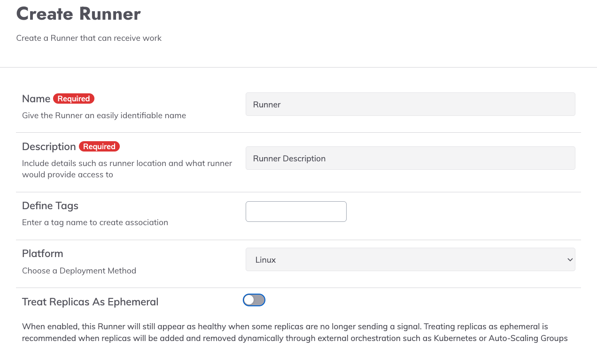Click the ephemeral replicas explanation paragraph
Screen dimensions: 597x364
(x=295, y=332)
